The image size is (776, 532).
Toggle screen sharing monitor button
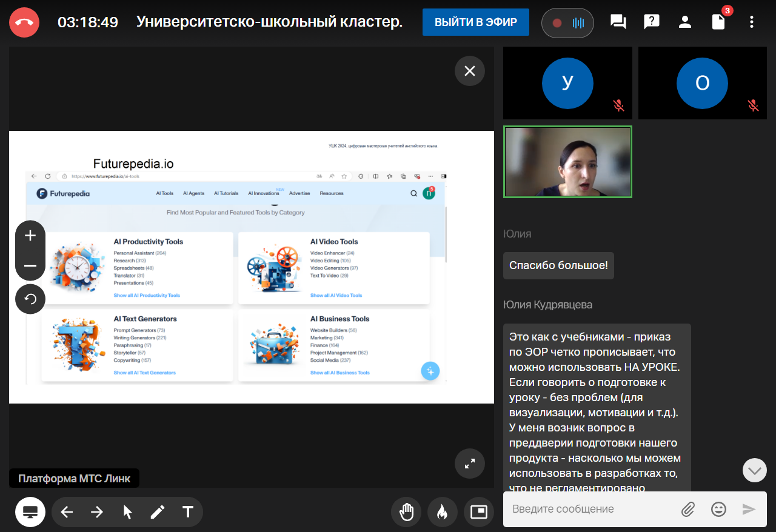[x=30, y=512]
